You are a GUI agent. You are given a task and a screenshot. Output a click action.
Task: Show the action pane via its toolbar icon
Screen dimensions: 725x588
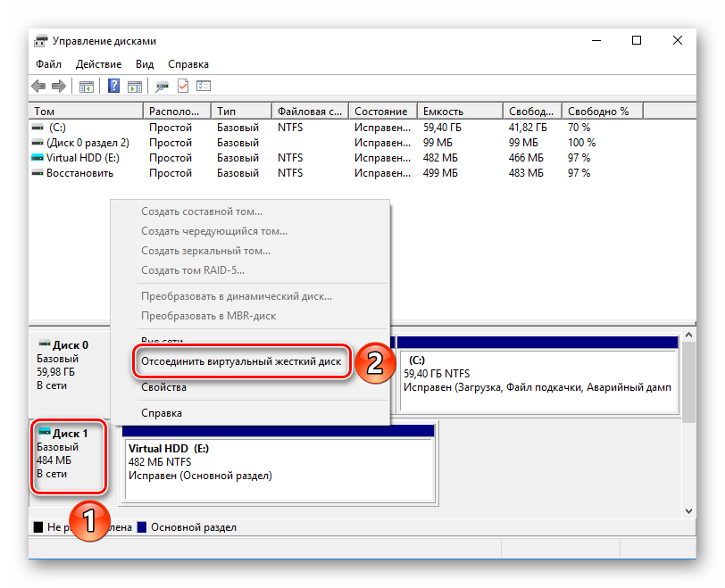point(135,86)
